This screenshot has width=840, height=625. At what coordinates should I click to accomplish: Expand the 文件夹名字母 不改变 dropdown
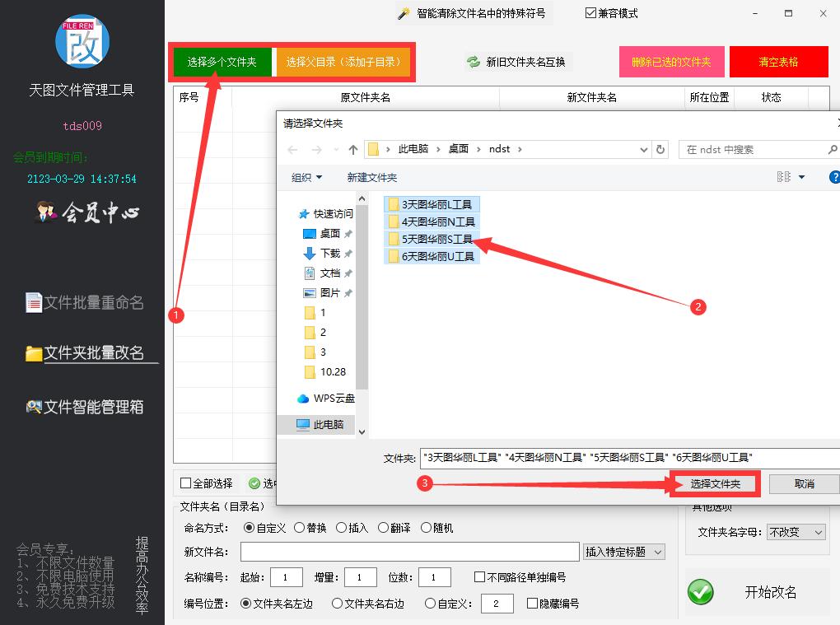click(796, 532)
